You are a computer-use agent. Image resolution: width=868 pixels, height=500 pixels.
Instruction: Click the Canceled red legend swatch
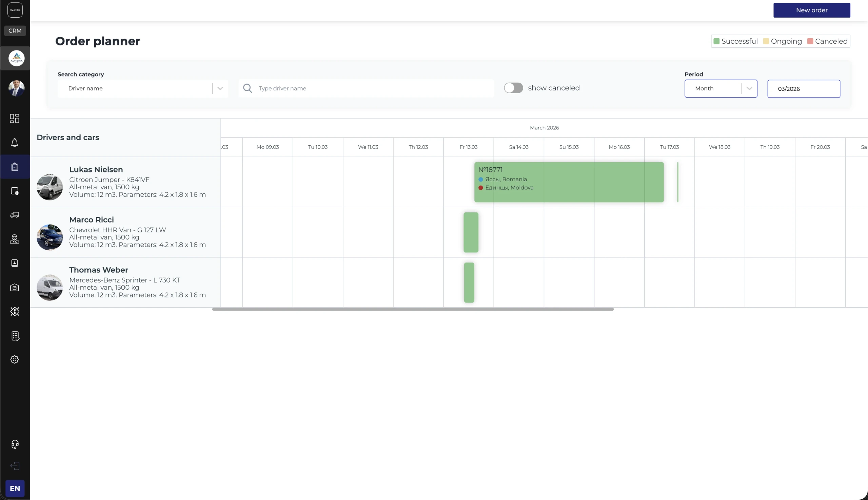click(x=810, y=41)
